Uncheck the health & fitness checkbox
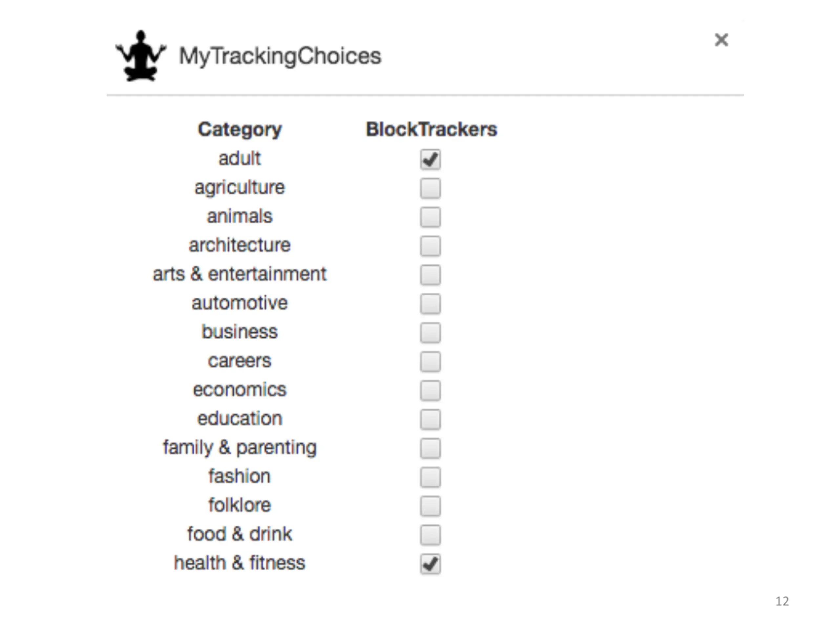Viewport: 840px width, 630px height. pyautogui.click(x=430, y=564)
